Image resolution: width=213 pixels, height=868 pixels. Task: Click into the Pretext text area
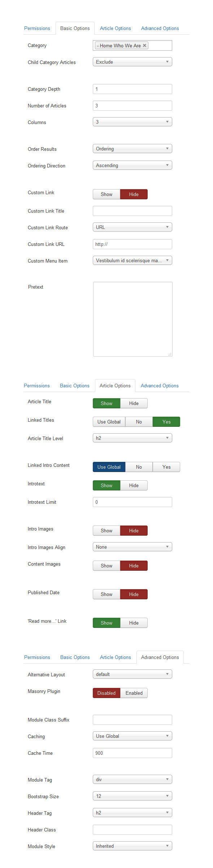coord(133,319)
